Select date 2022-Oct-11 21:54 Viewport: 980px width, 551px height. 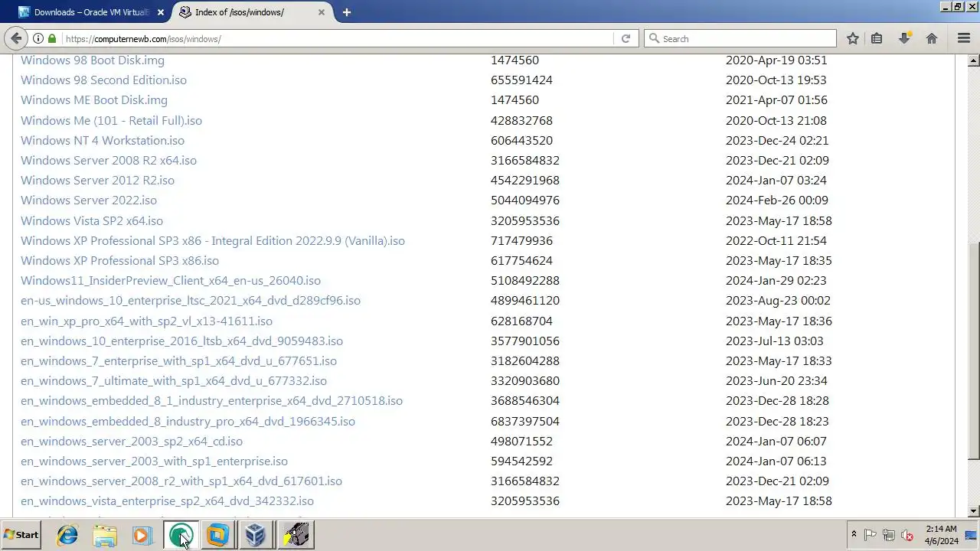pyautogui.click(x=776, y=240)
